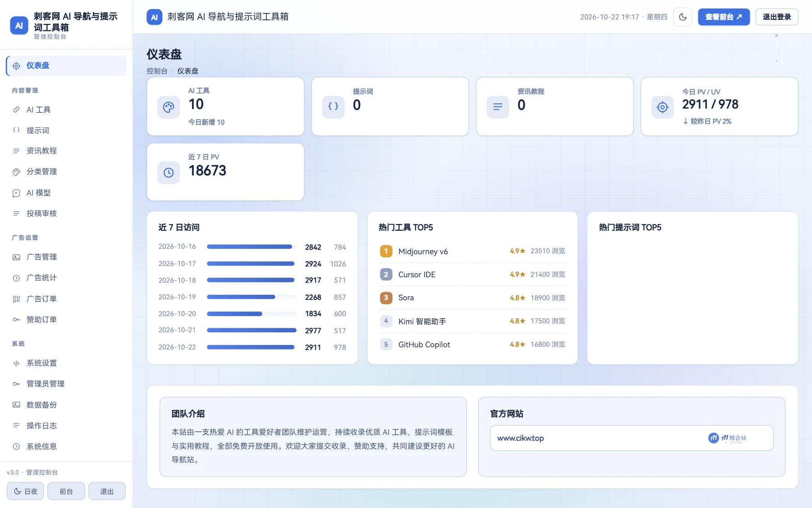Image resolution: width=812 pixels, height=508 pixels.
Task: Click the 今日 PV/UV target icon
Action: pyautogui.click(x=663, y=107)
